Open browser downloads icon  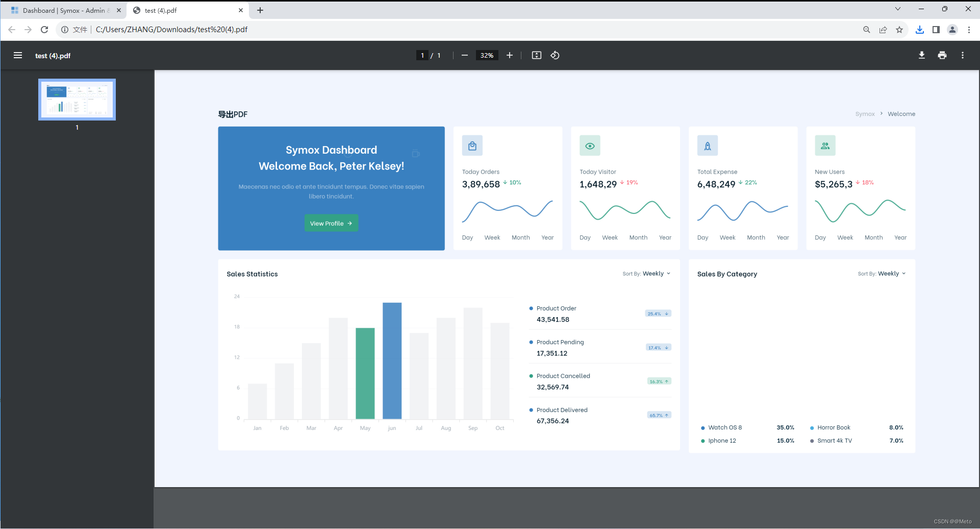coord(920,30)
